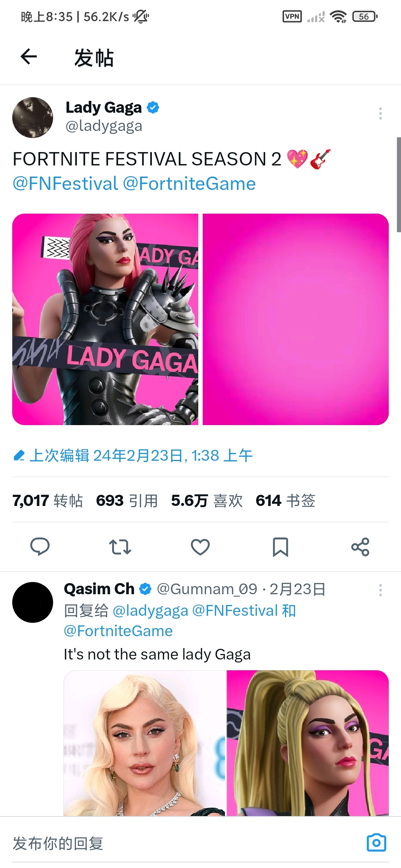Go back using the arrow icon
401x868 pixels.
click(x=29, y=57)
